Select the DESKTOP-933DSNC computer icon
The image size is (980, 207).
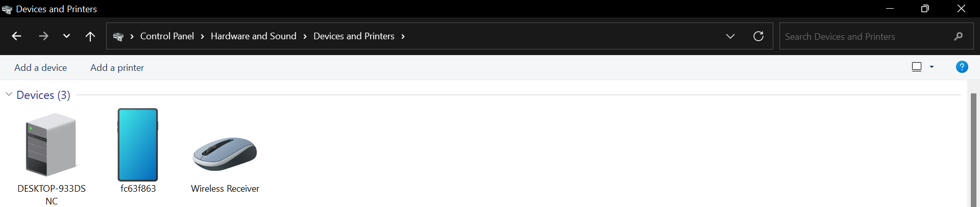point(51,145)
